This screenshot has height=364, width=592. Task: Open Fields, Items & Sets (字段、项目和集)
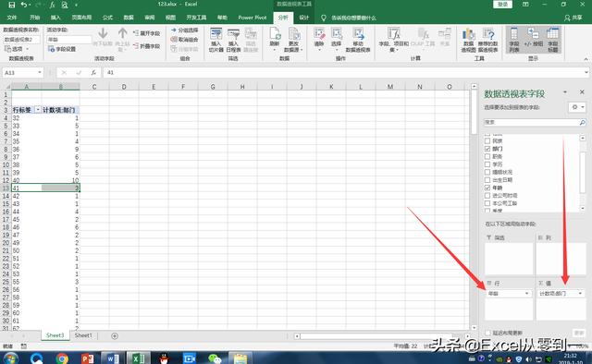[394, 40]
